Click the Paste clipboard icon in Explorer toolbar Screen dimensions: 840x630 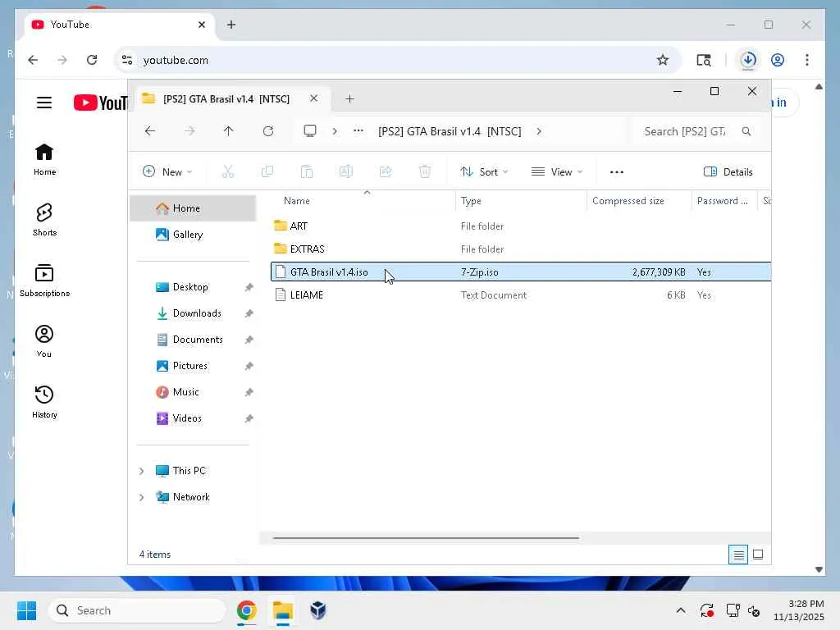pyautogui.click(x=307, y=171)
